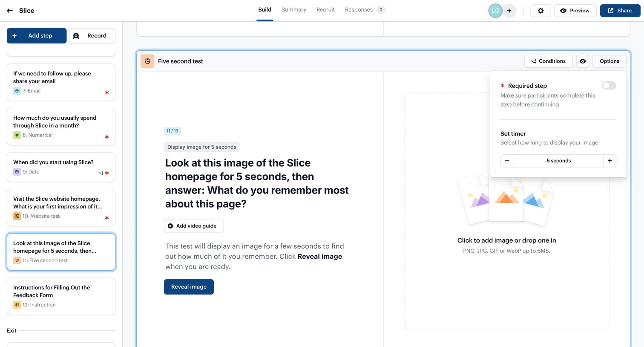Select the 12: Instruction step card
This screenshot has width=644, height=347.
[x=61, y=296]
